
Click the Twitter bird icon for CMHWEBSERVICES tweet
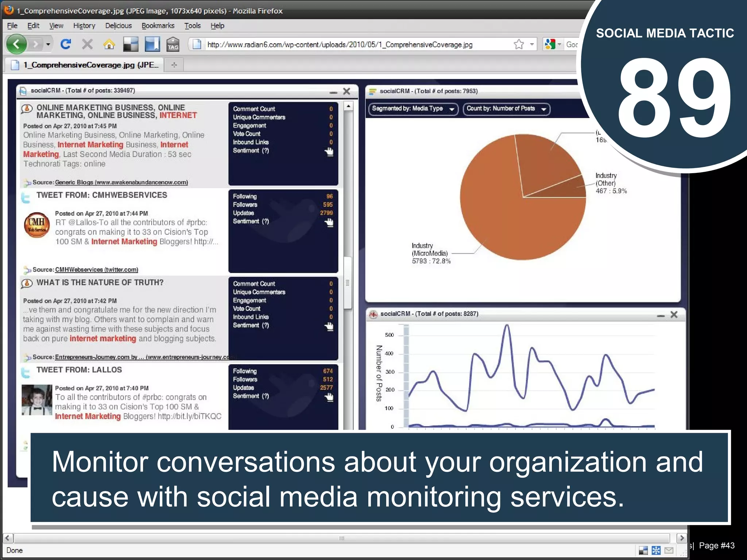coord(26,197)
